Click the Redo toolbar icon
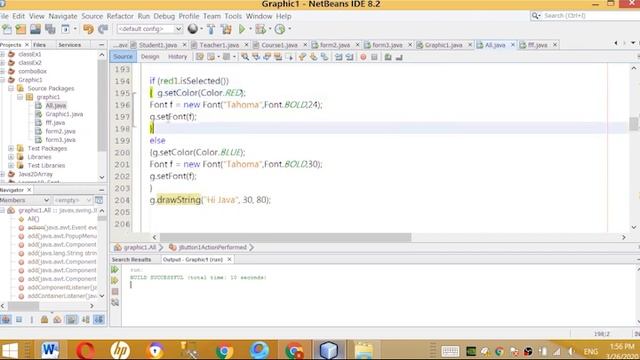This screenshot has width=640, height=360. (103, 29)
